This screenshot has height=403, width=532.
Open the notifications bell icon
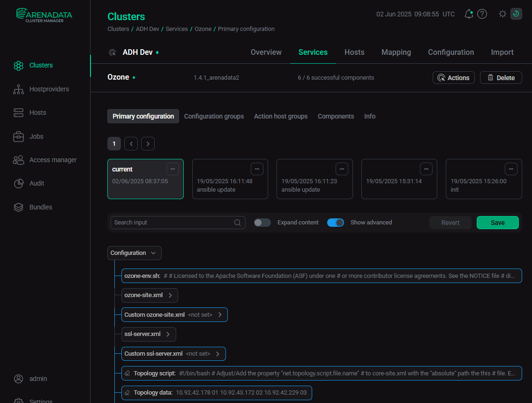469,14
